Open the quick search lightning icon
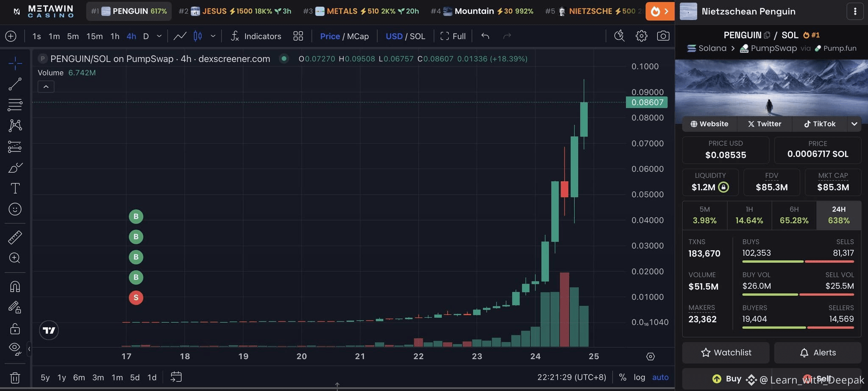 click(x=619, y=36)
